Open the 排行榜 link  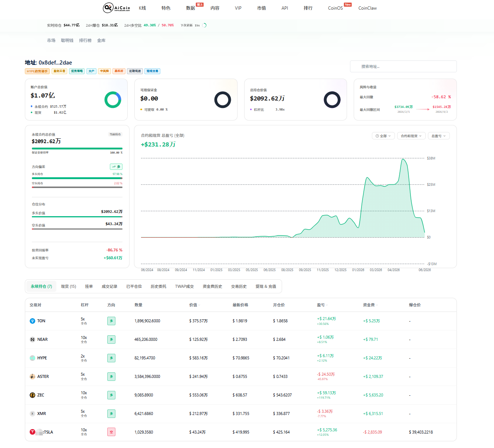tap(85, 40)
